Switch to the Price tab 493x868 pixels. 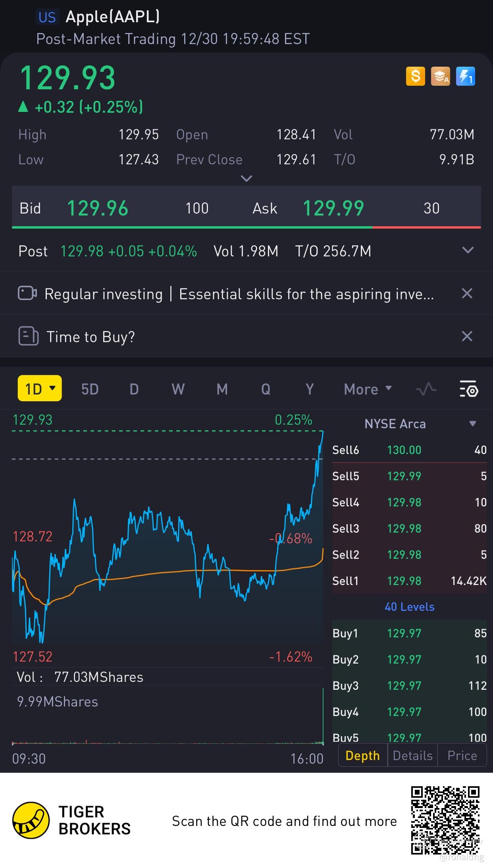pyautogui.click(x=462, y=756)
